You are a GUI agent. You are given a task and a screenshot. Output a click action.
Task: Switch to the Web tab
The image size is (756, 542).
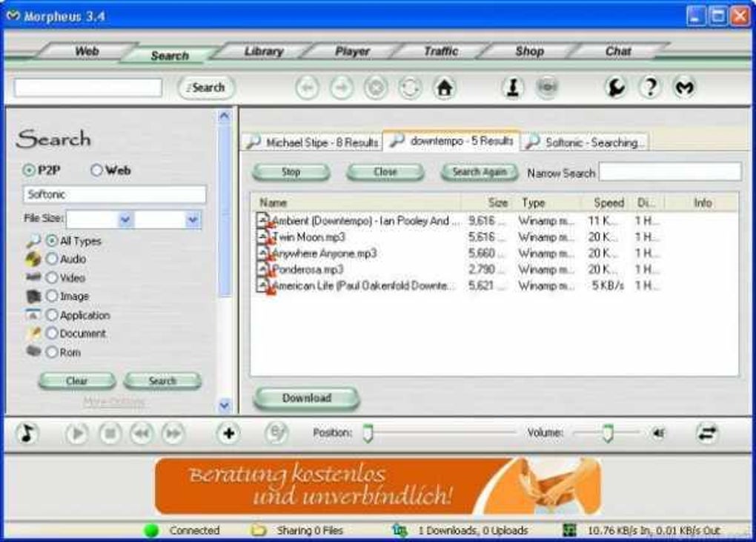tap(87, 51)
